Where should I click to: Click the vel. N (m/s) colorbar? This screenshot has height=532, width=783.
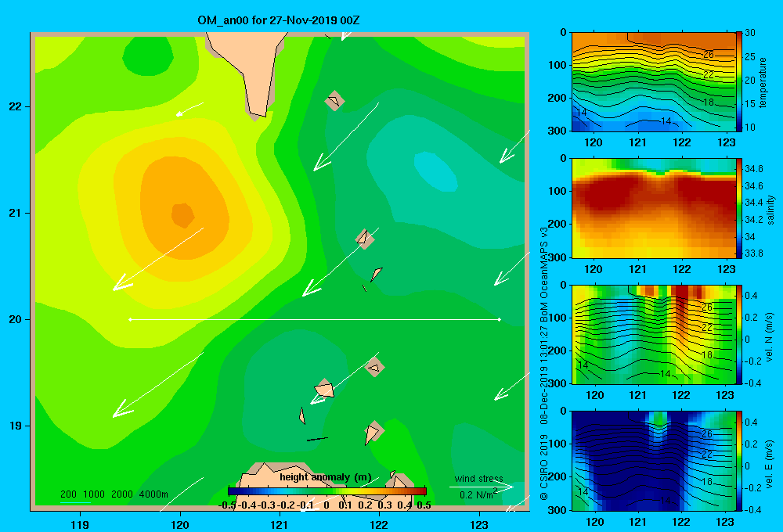738,335
